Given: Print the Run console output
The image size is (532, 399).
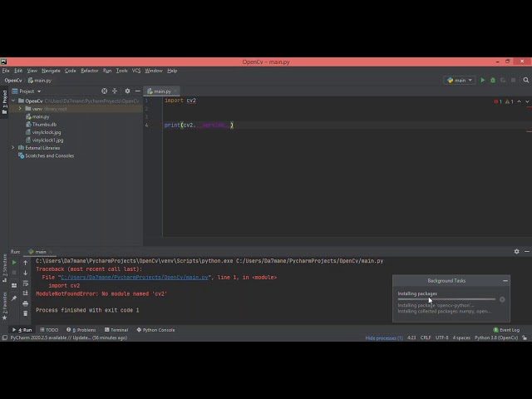Looking at the screenshot, I should (x=26, y=303).
